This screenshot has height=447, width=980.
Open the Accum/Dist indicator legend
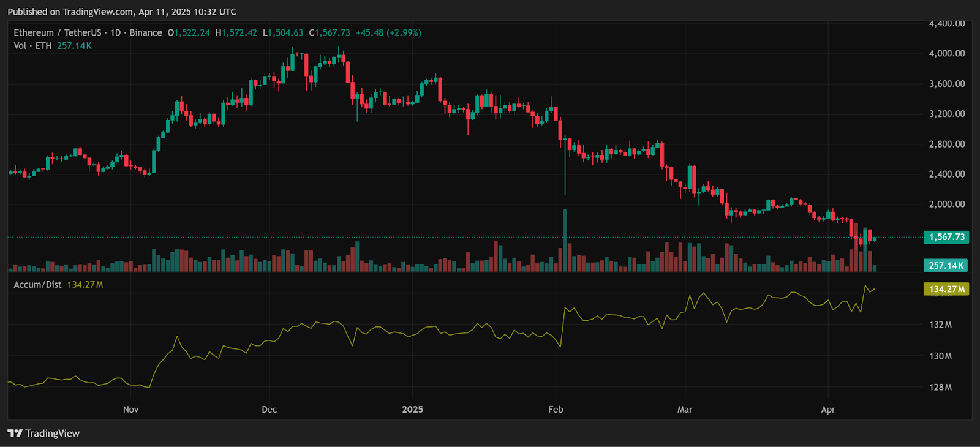pos(37,285)
